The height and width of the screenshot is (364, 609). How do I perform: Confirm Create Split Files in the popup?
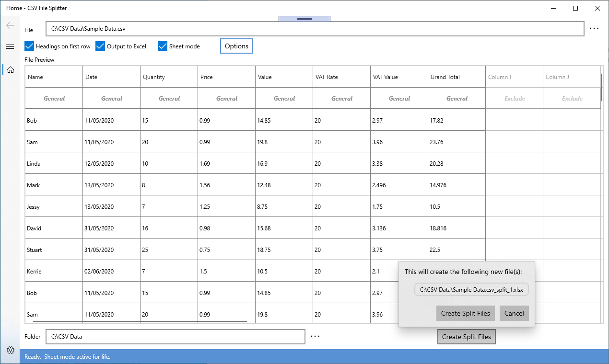click(x=465, y=313)
